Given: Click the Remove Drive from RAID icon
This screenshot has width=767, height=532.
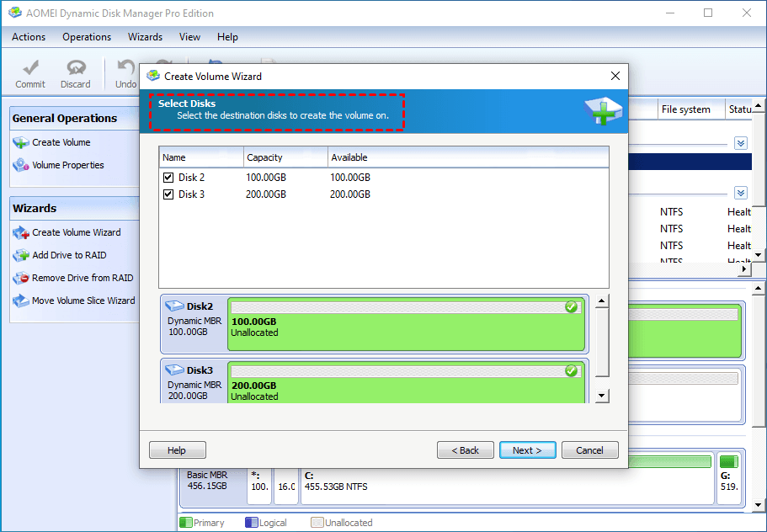Looking at the screenshot, I should 21,279.
